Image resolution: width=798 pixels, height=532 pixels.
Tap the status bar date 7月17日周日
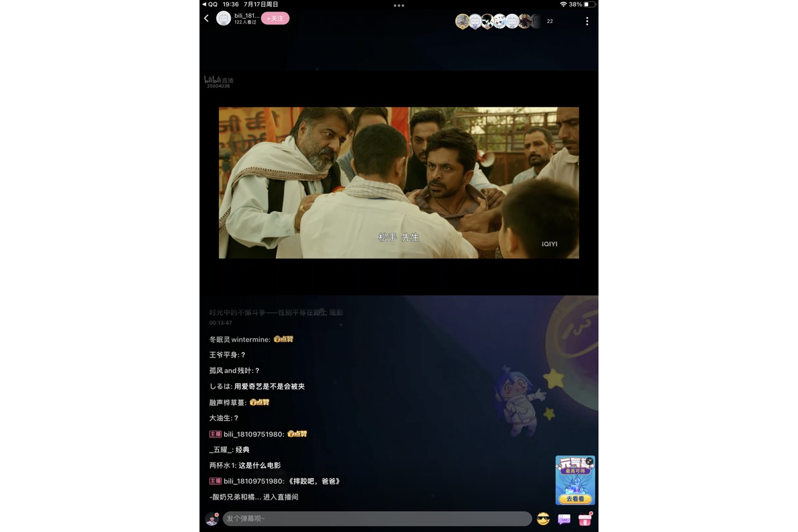pyautogui.click(x=261, y=4)
